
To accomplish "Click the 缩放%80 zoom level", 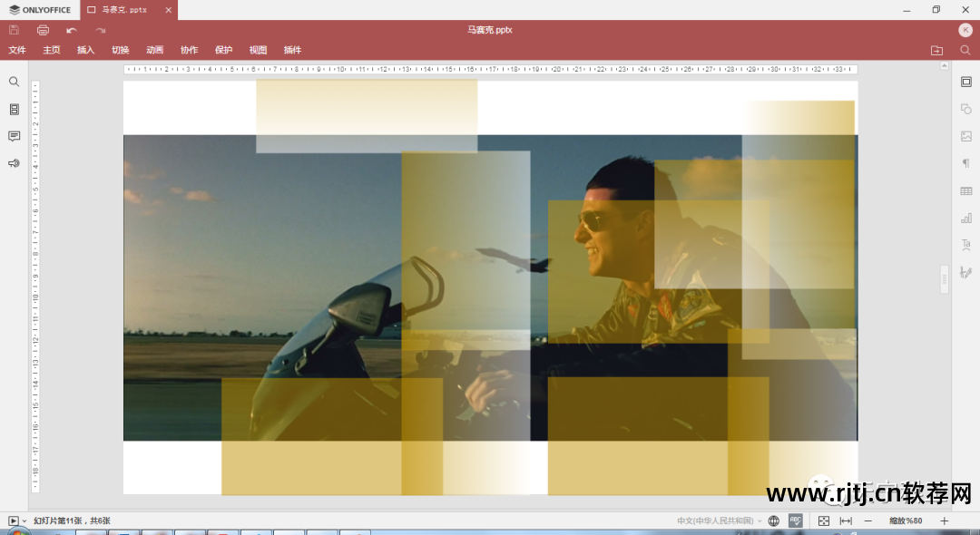I will (906, 520).
